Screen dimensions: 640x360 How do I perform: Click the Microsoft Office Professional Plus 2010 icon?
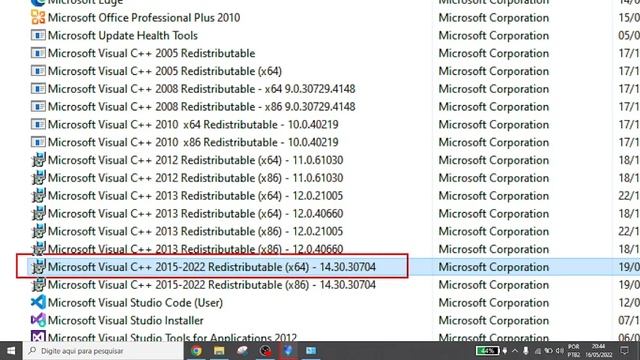click(x=38, y=18)
